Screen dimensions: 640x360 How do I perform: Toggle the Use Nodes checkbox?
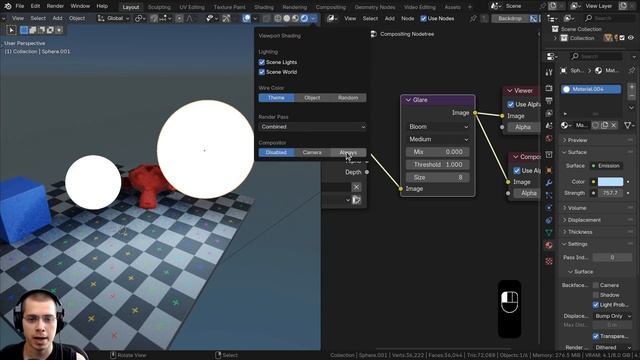[x=423, y=18]
